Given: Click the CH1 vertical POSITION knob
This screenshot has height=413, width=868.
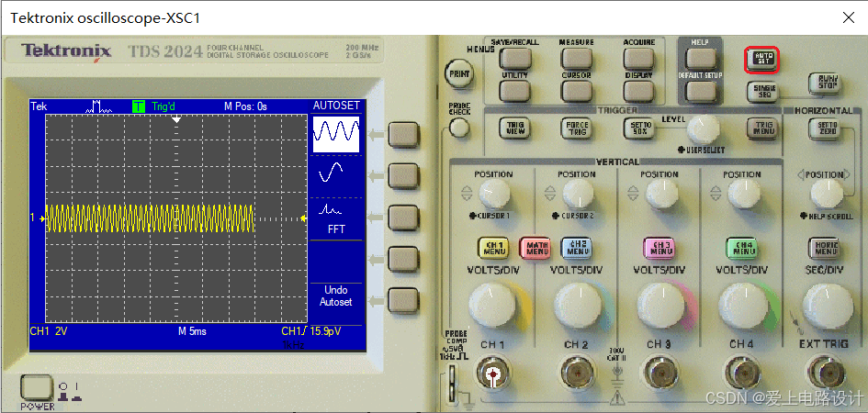Looking at the screenshot, I should [493, 195].
